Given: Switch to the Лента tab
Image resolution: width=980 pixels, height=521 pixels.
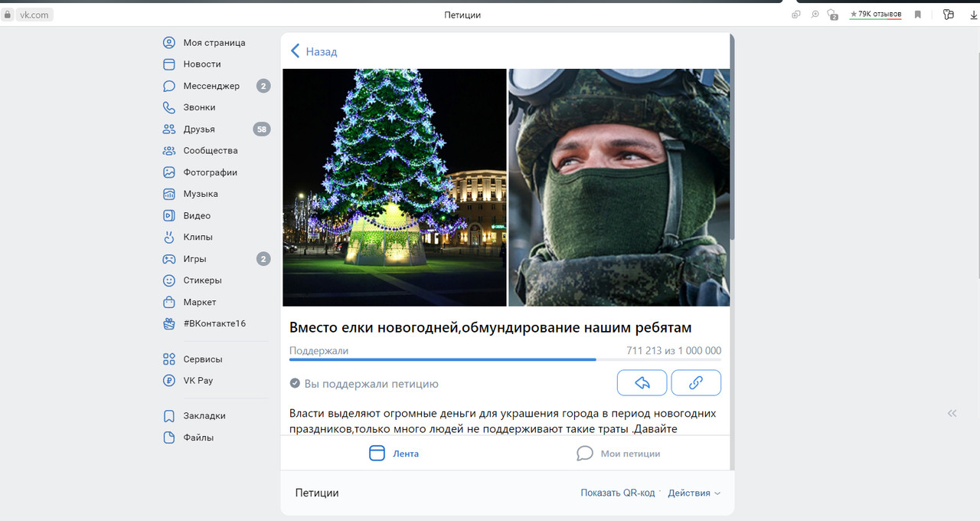Looking at the screenshot, I should [x=394, y=454].
